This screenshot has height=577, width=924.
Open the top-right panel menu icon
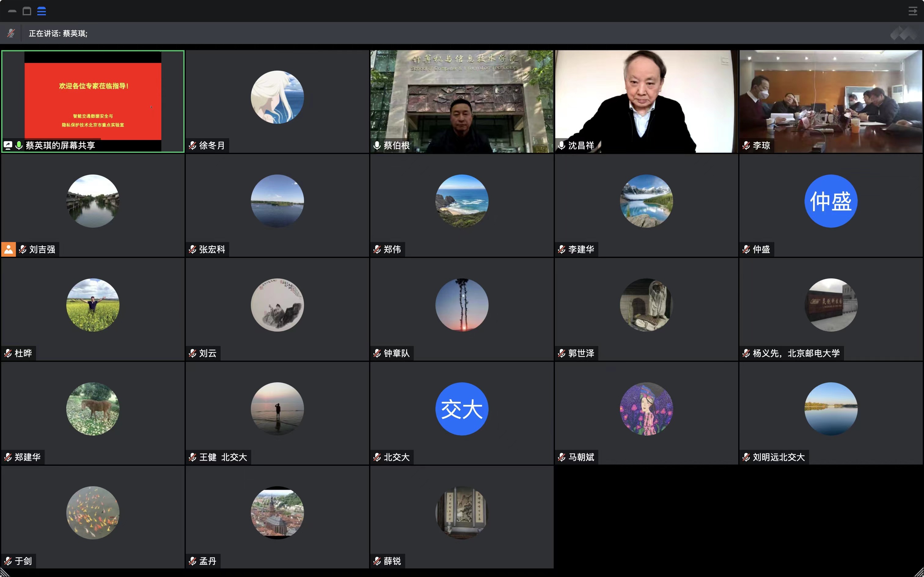(913, 11)
